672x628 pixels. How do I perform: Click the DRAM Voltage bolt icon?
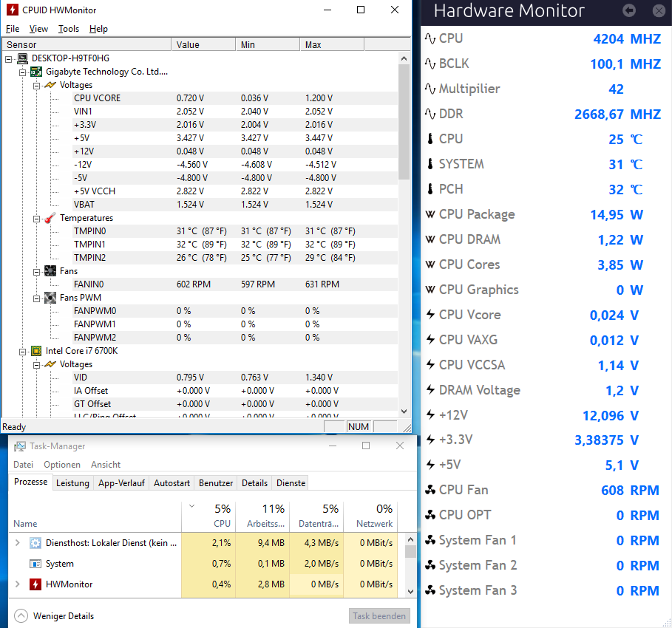430,389
